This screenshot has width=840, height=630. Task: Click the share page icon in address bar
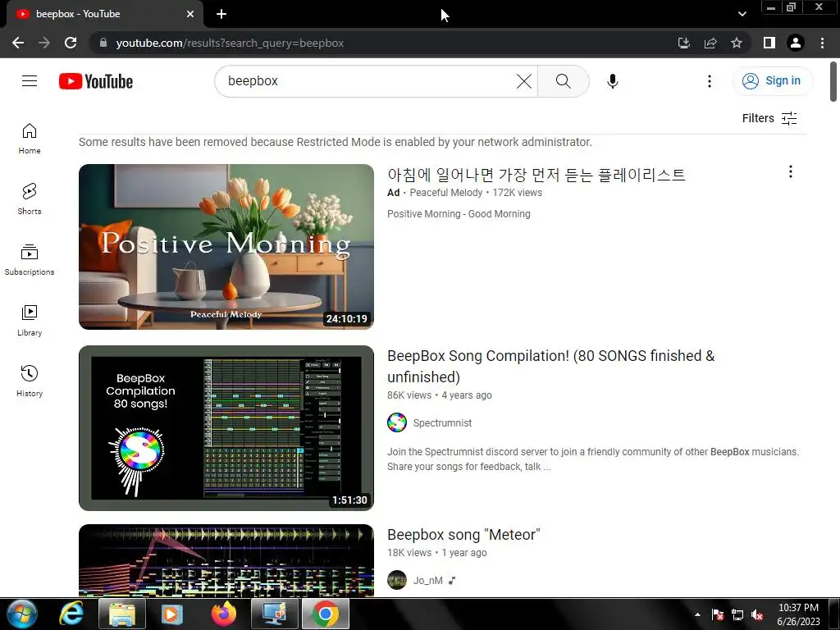coord(710,43)
